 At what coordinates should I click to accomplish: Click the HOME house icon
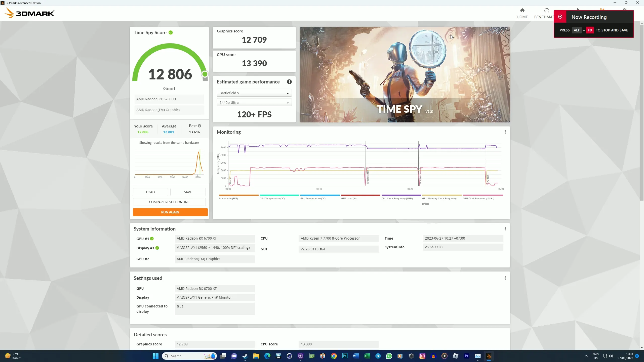522,10
